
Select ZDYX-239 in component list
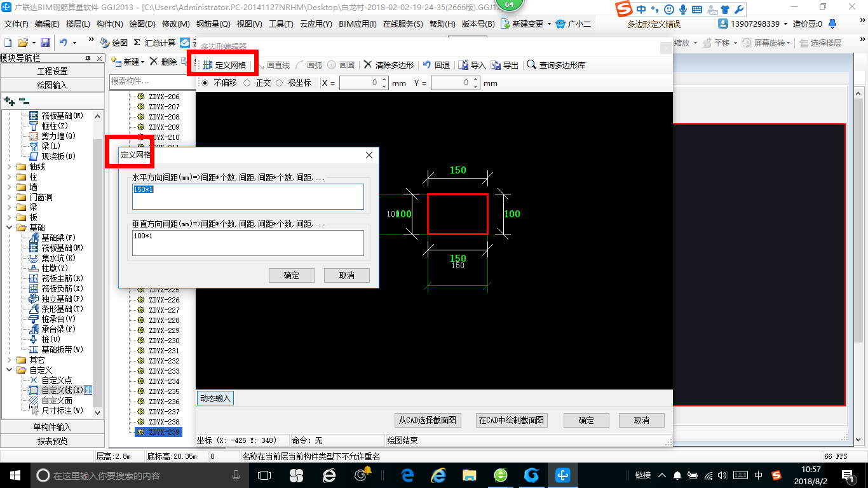click(158, 432)
